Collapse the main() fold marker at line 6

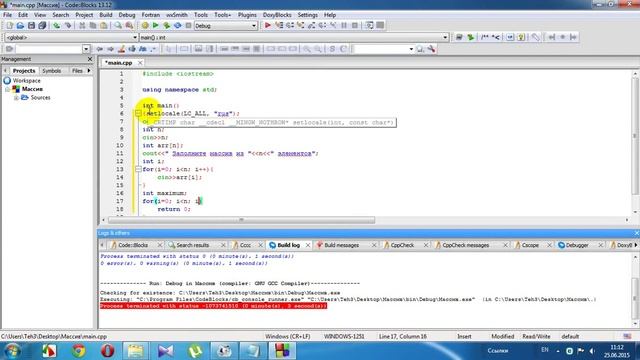click(x=138, y=113)
